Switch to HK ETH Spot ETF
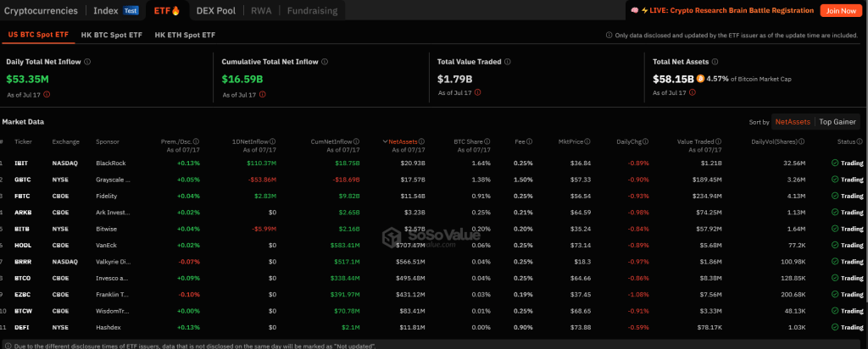 coord(185,35)
